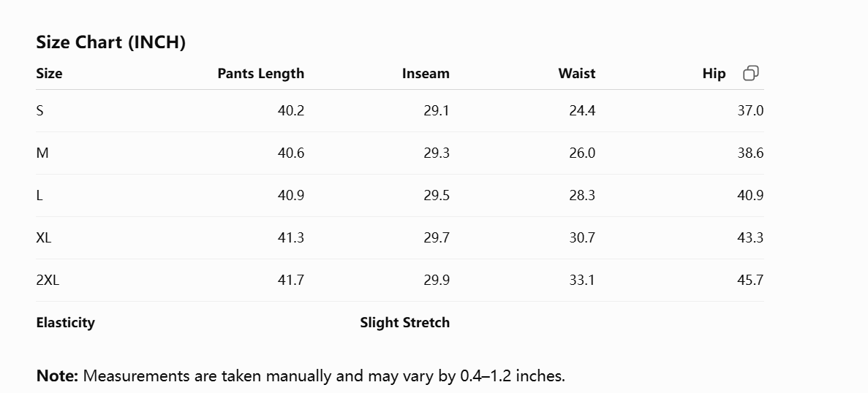The image size is (868, 393).
Task: Click the Elasticity row label
Action: tap(65, 323)
